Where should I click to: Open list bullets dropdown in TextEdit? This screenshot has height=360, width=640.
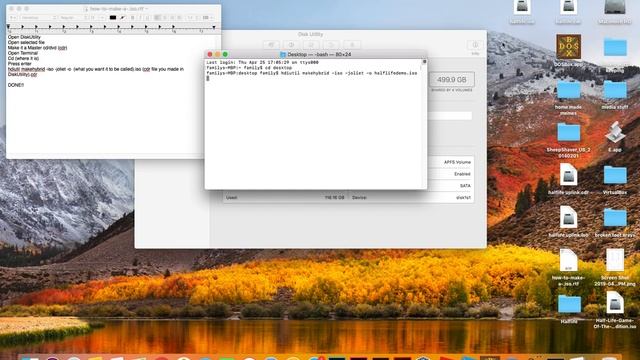pyautogui.click(x=207, y=18)
